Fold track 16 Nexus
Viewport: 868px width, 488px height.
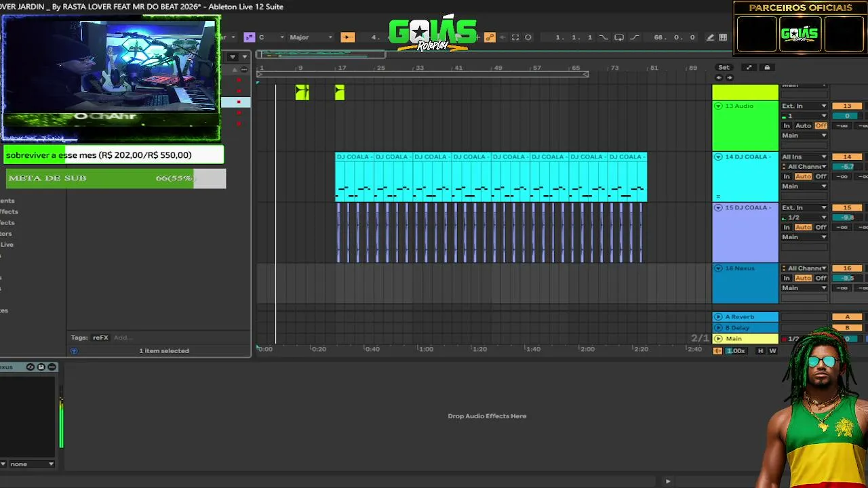coord(718,268)
